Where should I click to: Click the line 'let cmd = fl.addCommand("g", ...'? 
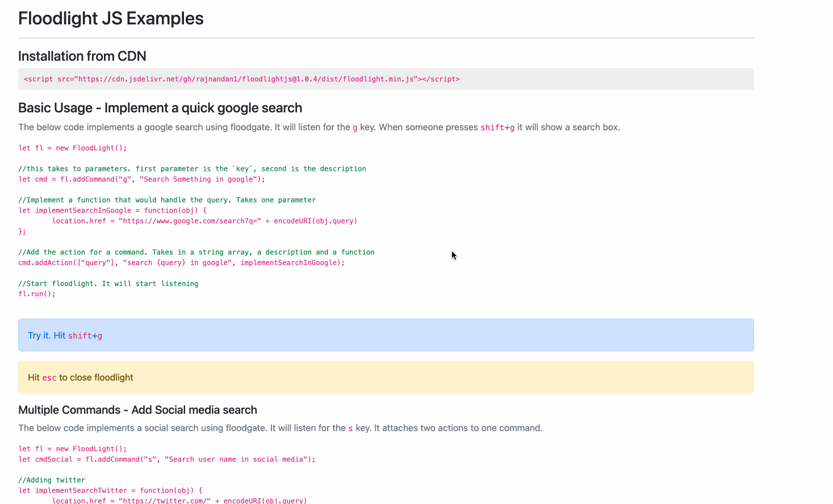142,179
